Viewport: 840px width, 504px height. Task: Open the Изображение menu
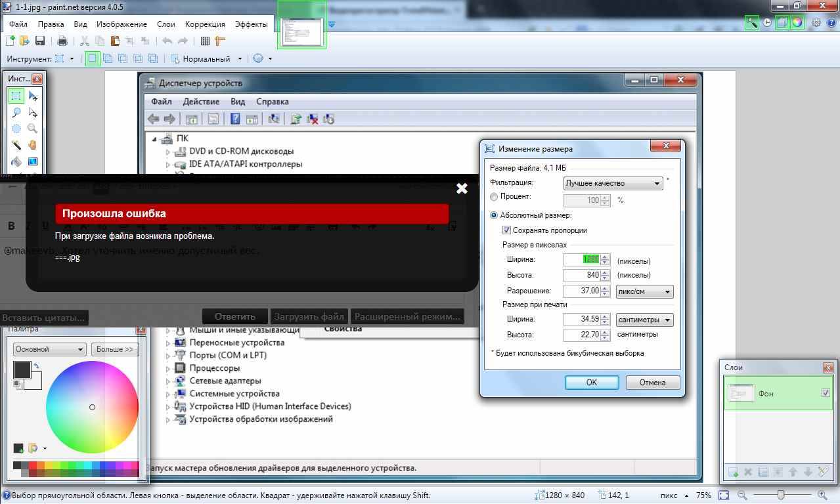point(122,24)
